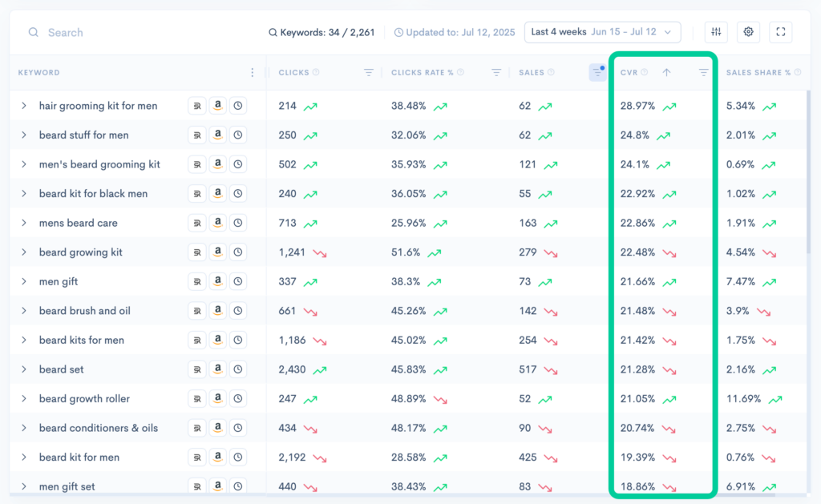Expand the beard stuff for men row

coord(24,135)
